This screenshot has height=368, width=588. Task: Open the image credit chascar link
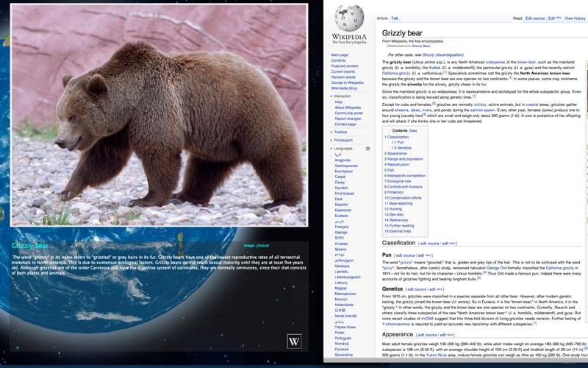[x=263, y=246]
